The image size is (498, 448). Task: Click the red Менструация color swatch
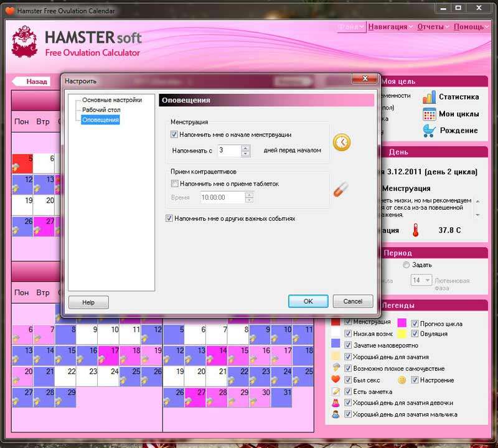[336, 322]
